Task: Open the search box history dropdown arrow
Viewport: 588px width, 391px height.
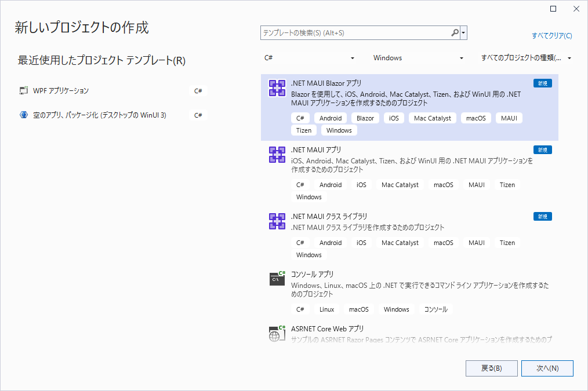Action: [463, 33]
